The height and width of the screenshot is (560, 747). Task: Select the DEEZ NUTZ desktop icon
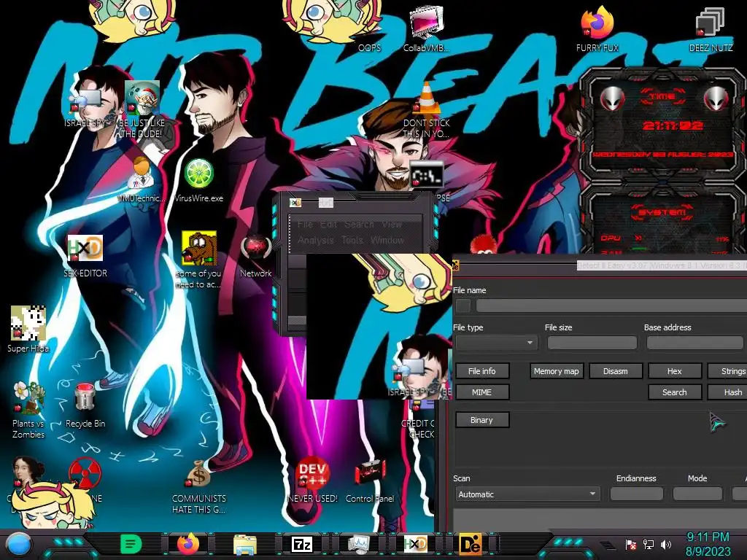point(711,28)
